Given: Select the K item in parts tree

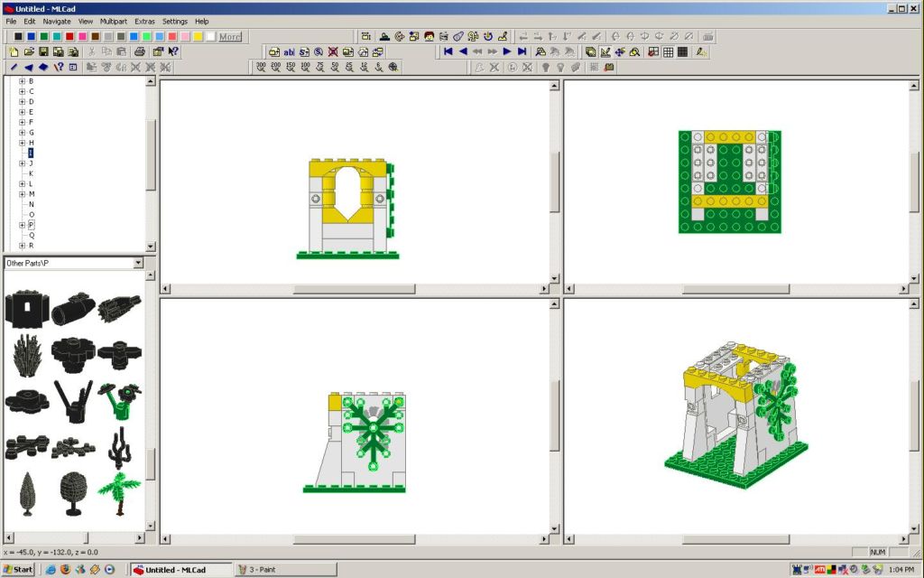Looking at the screenshot, I should pos(32,173).
